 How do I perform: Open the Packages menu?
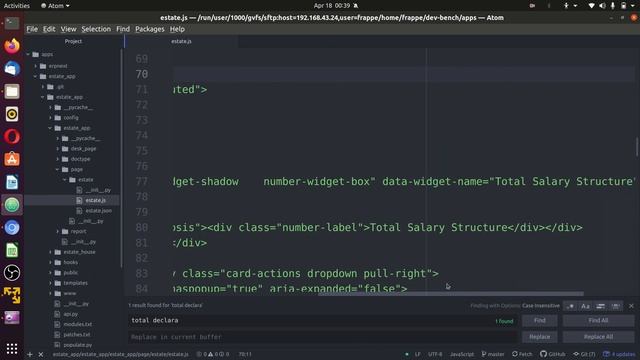(x=149, y=29)
